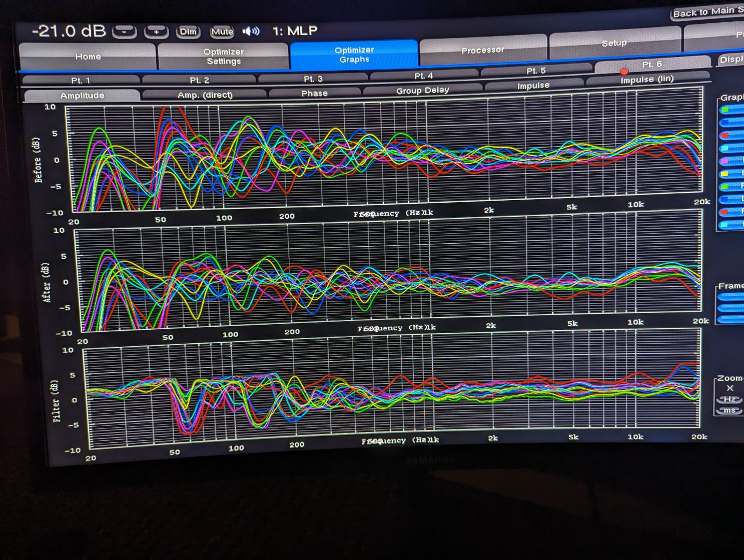Open the Optimizer Settings tab

[x=223, y=57]
